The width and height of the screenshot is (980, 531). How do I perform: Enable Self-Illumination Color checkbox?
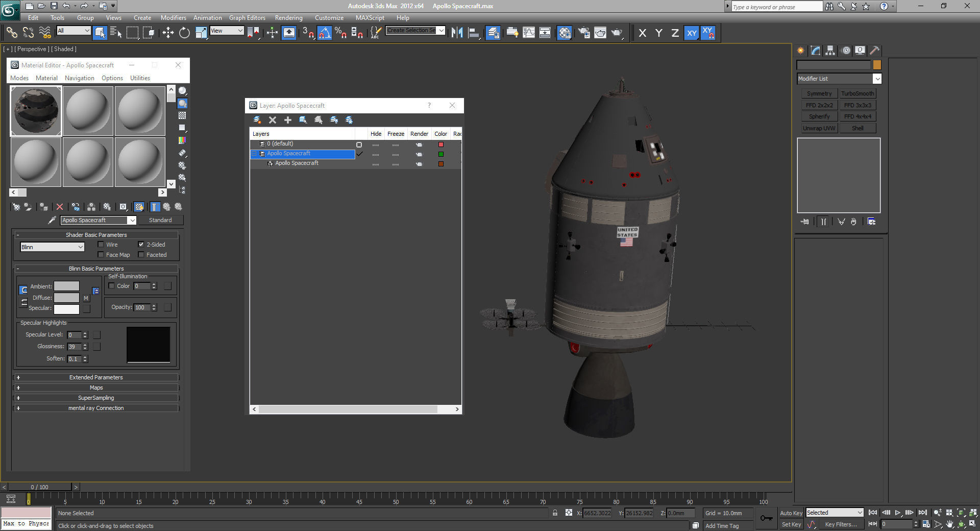coord(112,286)
